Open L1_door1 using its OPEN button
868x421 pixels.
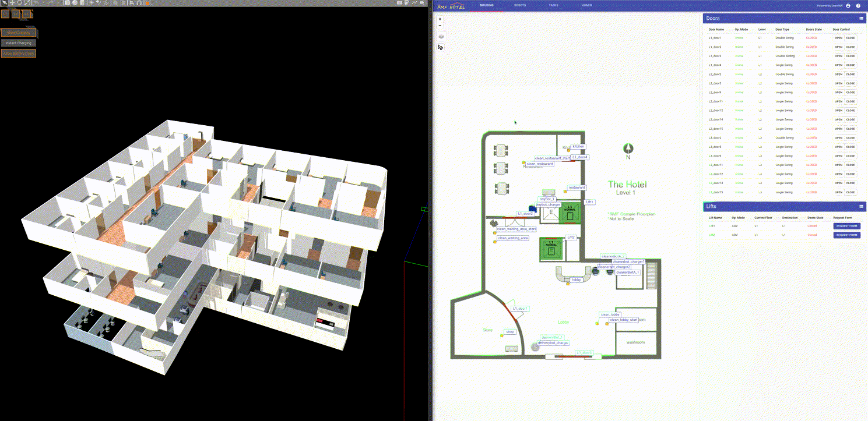point(838,38)
